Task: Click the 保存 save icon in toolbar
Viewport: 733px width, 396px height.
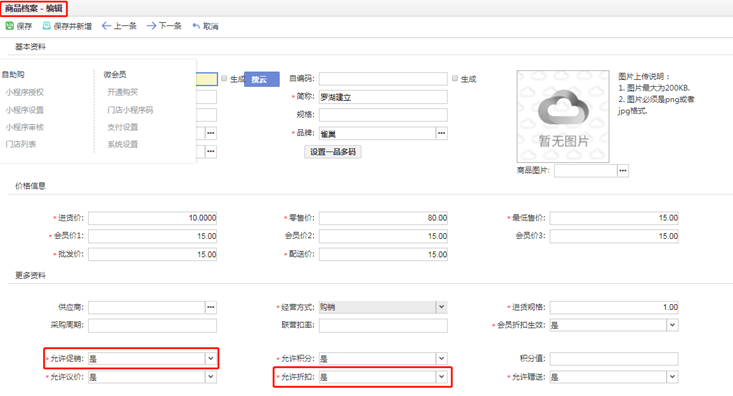Action: point(9,26)
